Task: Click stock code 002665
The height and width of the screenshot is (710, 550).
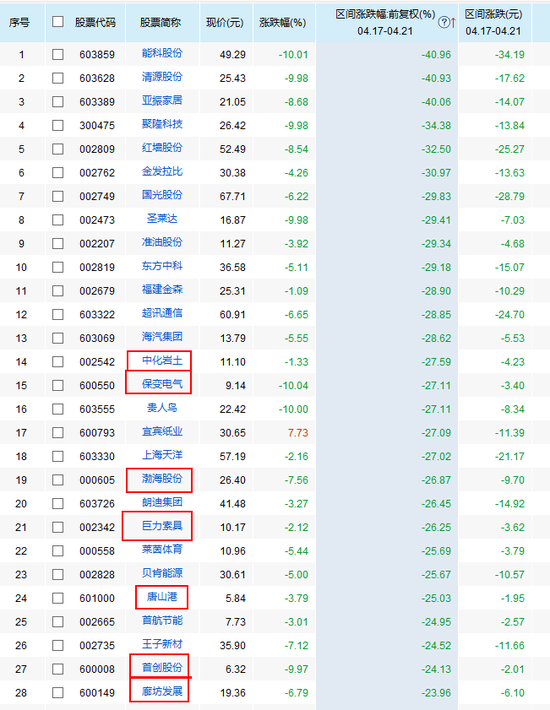Action: 97,622
